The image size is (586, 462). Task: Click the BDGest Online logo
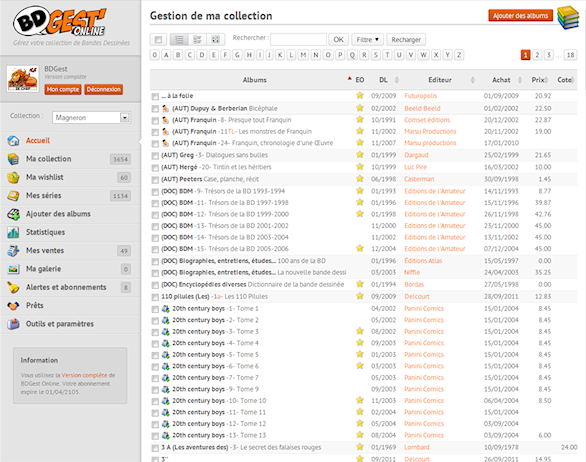pos(61,22)
